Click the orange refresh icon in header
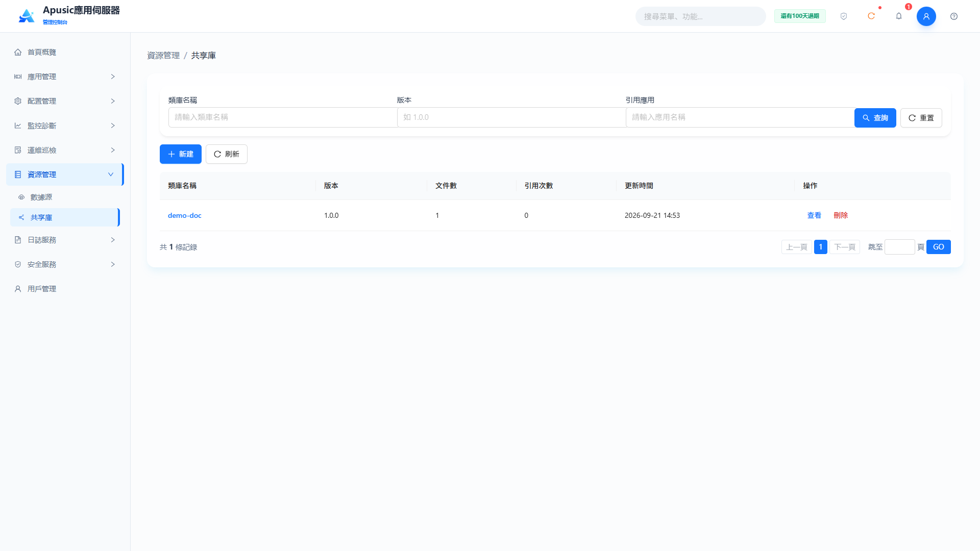 pos(871,16)
